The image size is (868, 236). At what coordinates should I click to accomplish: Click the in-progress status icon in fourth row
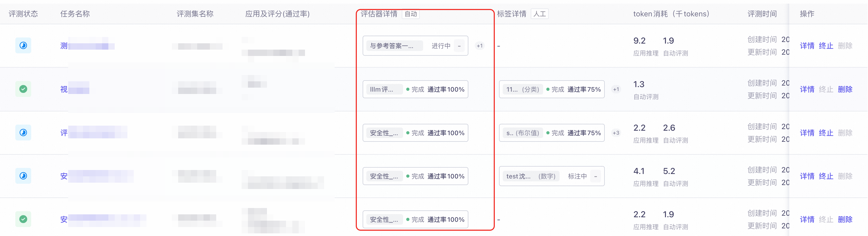click(23, 176)
